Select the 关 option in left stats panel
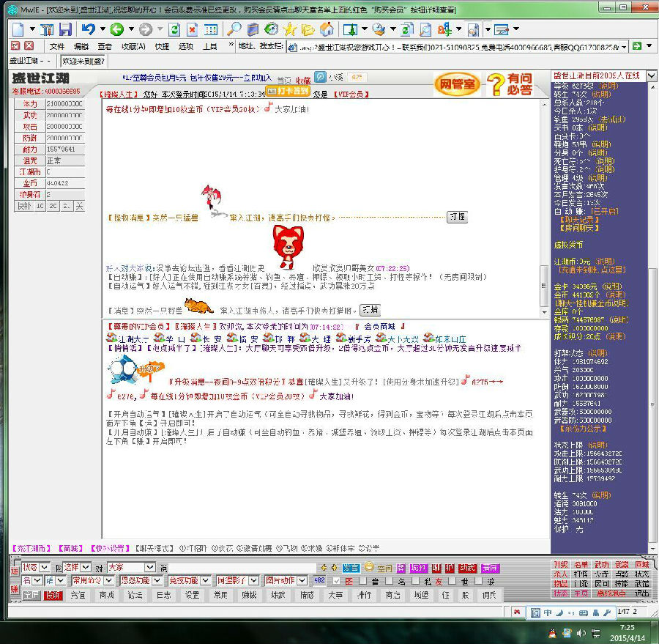 pos(79,206)
